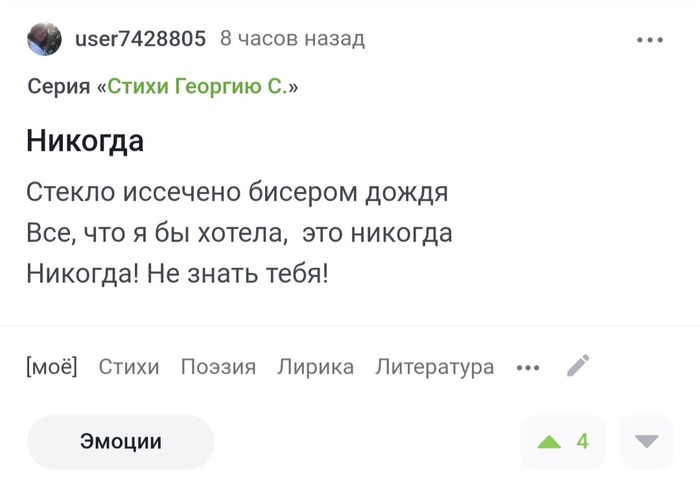
Task: Click the post title "Никогда"
Action: tap(85, 141)
